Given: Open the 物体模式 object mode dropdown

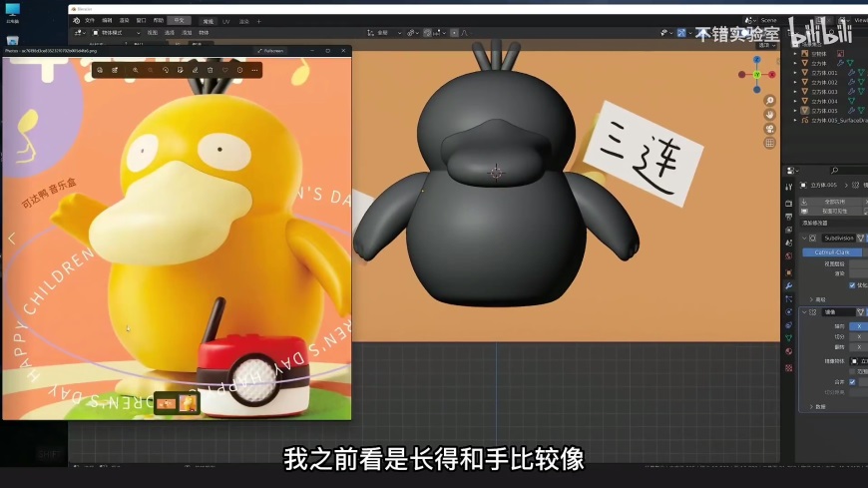Looking at the screenshot, I should coord(117,33).
